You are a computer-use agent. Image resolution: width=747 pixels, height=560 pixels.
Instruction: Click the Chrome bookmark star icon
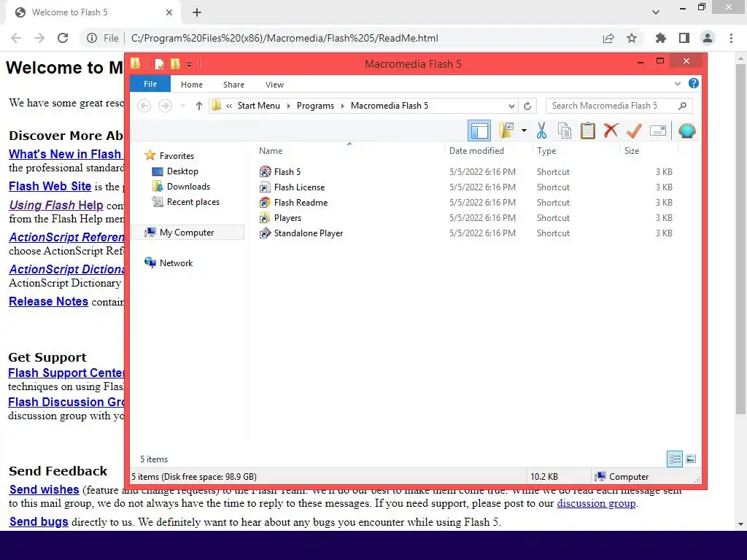[632, 38]
